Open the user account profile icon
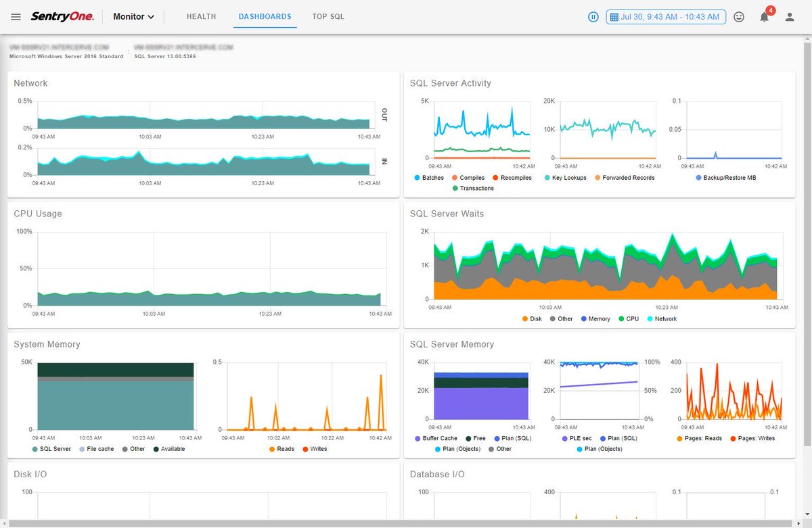Viewport: 812px width, 528px height. [x=790, y=17]
